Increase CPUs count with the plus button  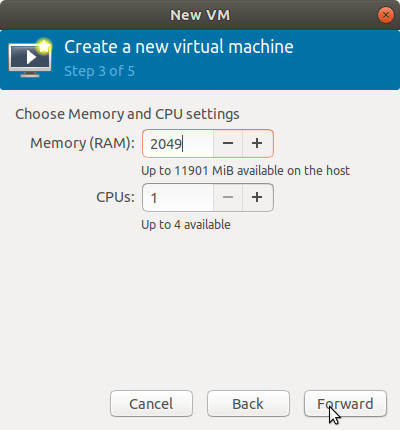(x=258, y=197)
